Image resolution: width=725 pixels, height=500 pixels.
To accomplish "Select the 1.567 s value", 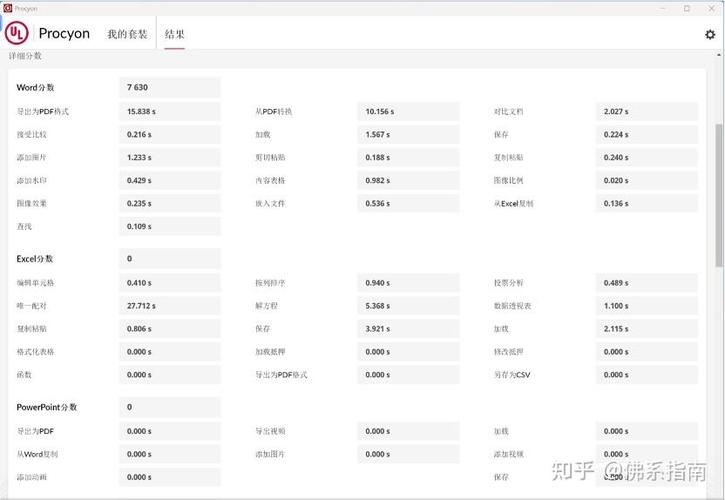I will 408,135.
